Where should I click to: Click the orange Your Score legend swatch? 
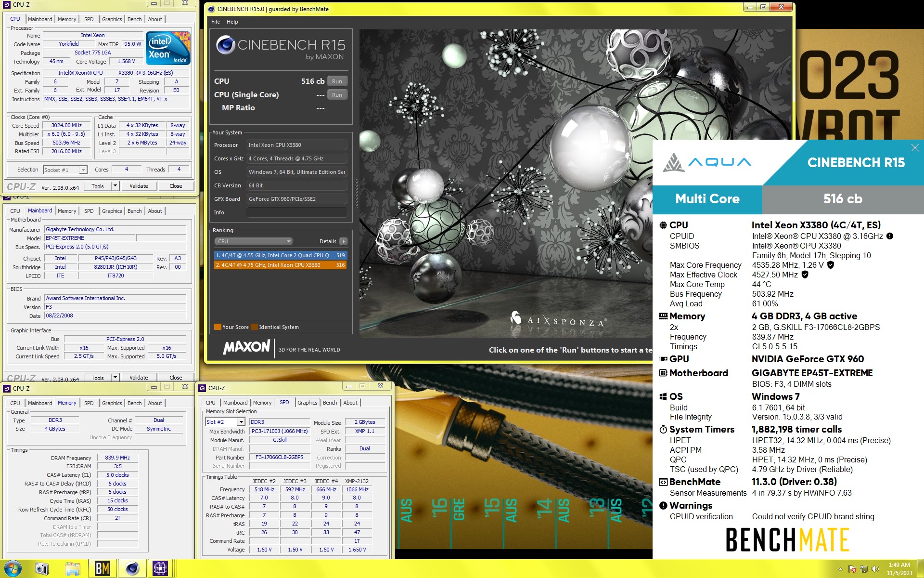(x=218, y=327)
